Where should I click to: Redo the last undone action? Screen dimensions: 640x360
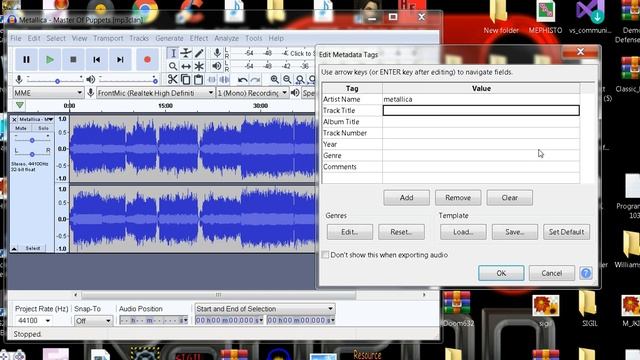256,80
